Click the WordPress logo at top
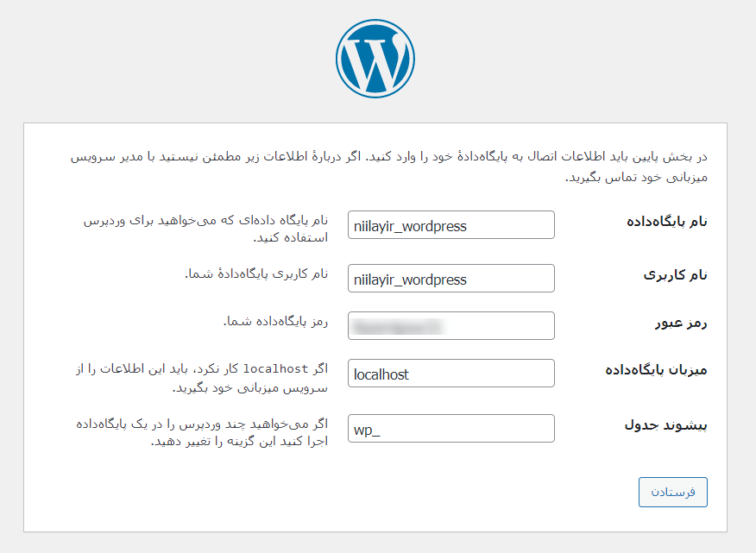Image resolution: width=756 pixels, height=553 pixels. pos(375,59)
